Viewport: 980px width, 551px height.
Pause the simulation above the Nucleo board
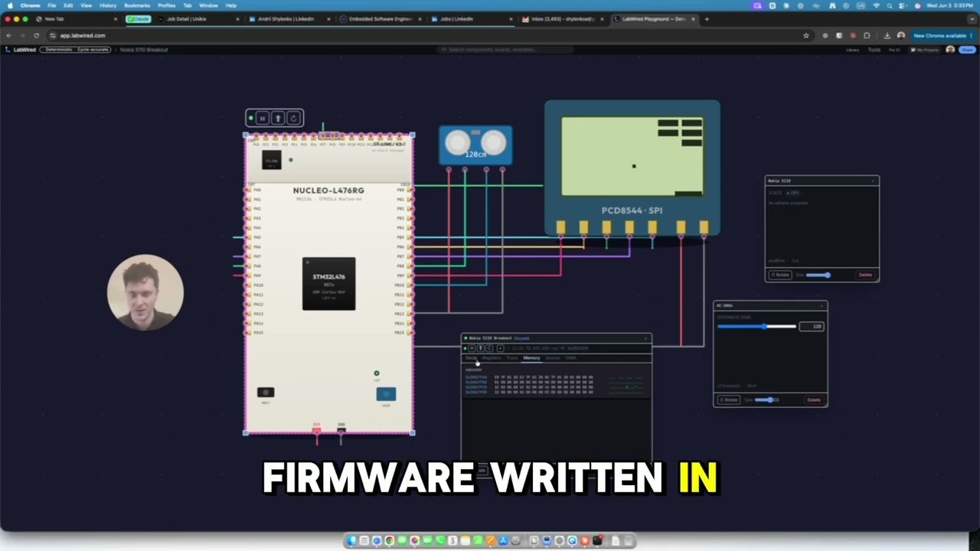[x=263, y=119]
